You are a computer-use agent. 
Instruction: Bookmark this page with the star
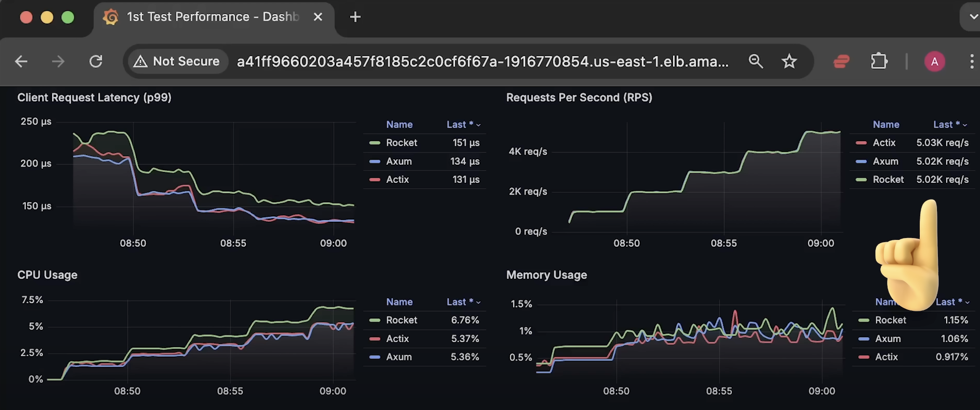789,61
